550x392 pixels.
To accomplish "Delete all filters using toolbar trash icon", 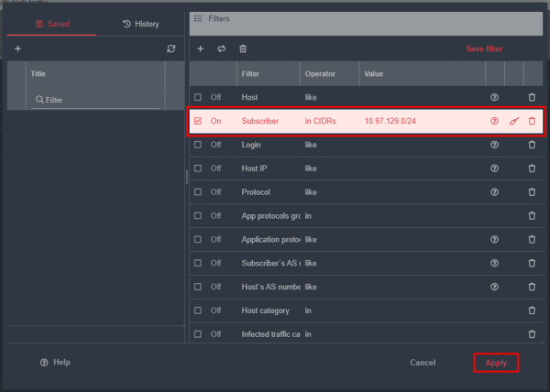I will (x=243, y=49).
